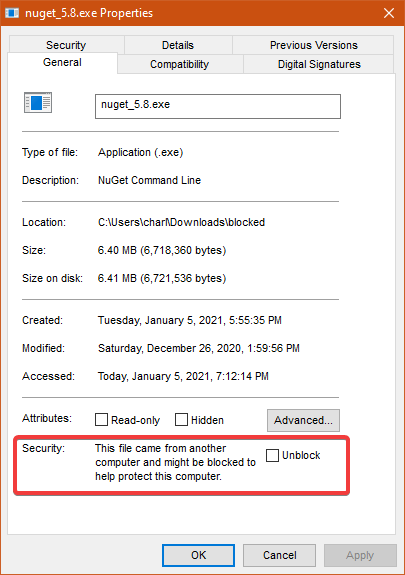Image resolution: width=405 pixels, height=575 pixels.
Task: Enable the Read-only attribute checkbox
Action: [101, 420]
